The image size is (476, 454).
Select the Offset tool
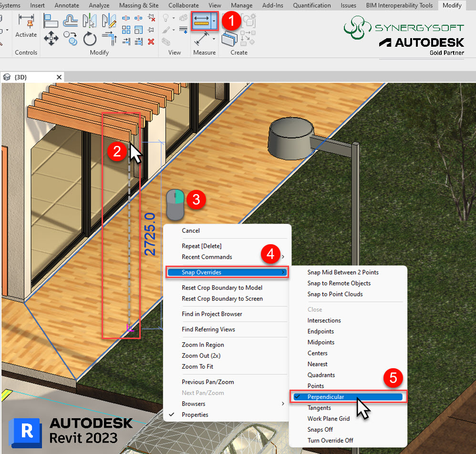coord(71,21)
